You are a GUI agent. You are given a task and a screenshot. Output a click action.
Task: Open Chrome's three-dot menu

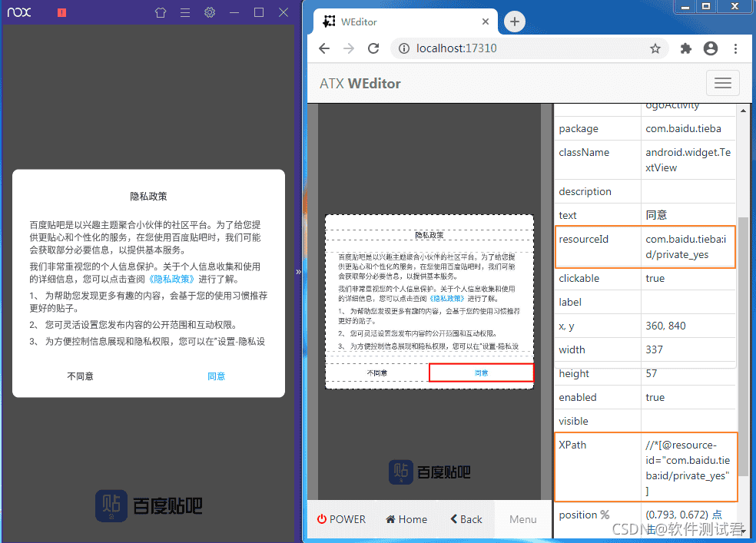coord(735,48)
